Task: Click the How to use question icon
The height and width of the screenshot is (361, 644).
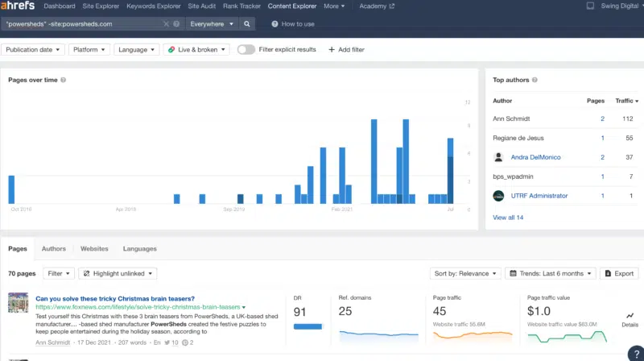Action: pos(275,24)
